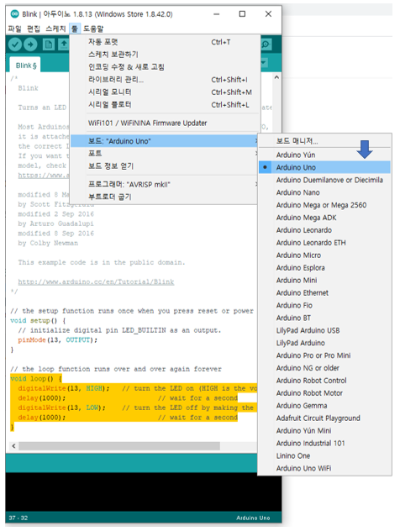Choose 보드 정보 얻기 menu entry
This screenshot has height=527, width=400.
(x=165, y=166)
